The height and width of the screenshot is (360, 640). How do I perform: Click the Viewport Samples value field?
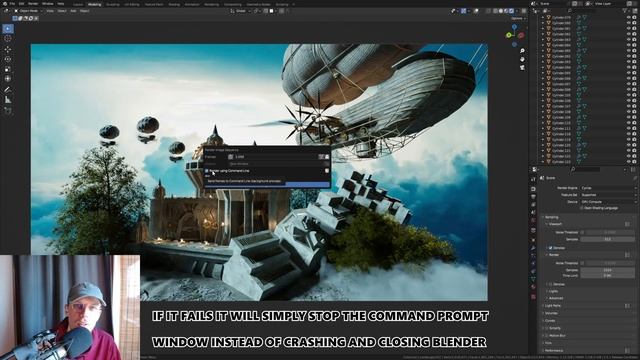tap(608, 239)
